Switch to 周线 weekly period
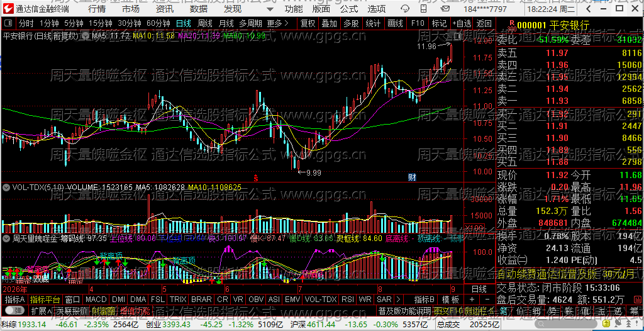 (204, 23)
